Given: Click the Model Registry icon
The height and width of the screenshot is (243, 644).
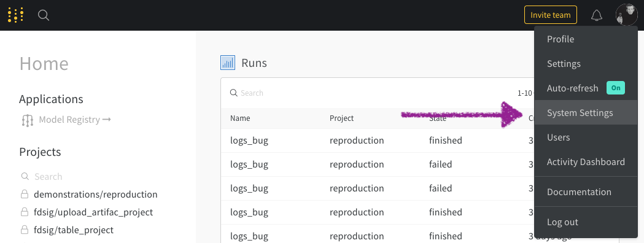Looking at the screenshot, I should [x=27, y=120].
